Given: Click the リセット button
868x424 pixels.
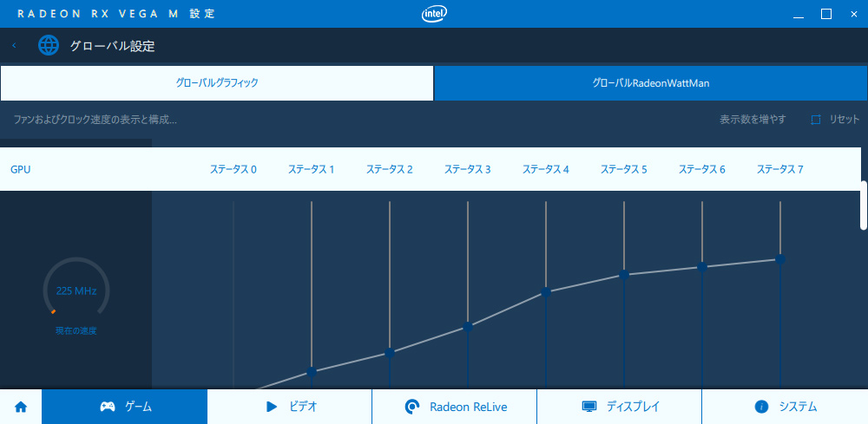Looking at the screenshot, I should [845, 120].
